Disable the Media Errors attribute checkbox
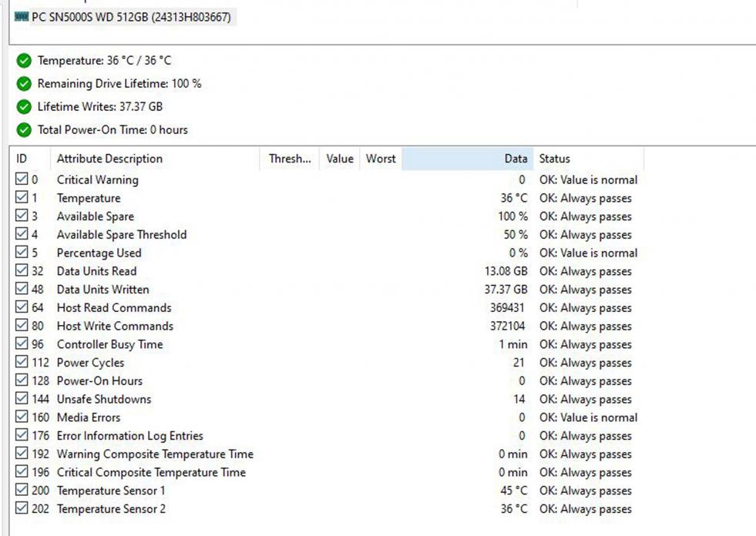Screen dimensions: 756x536 pos(22,417)
